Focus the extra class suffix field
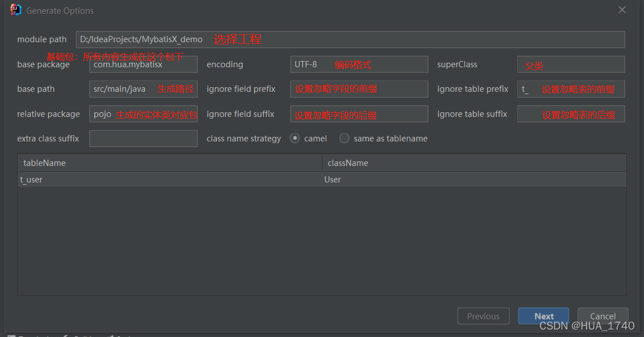644x337 pixels. (143, 139)
